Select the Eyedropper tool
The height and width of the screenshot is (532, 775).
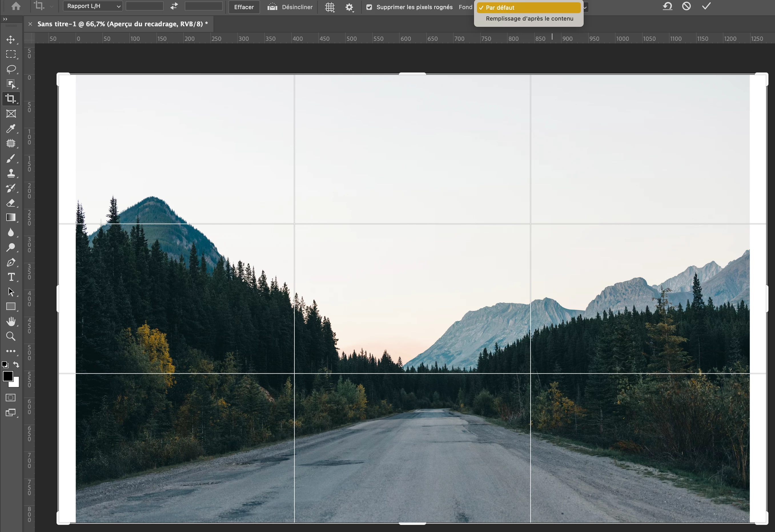[x=11, y=129]
